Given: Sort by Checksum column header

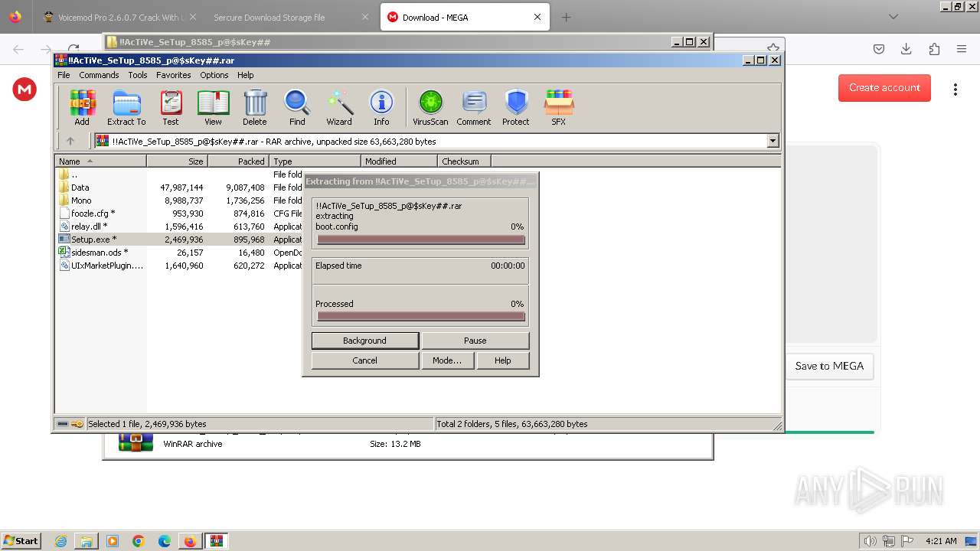Looking at the screenshot, I should tap(465, 161).
